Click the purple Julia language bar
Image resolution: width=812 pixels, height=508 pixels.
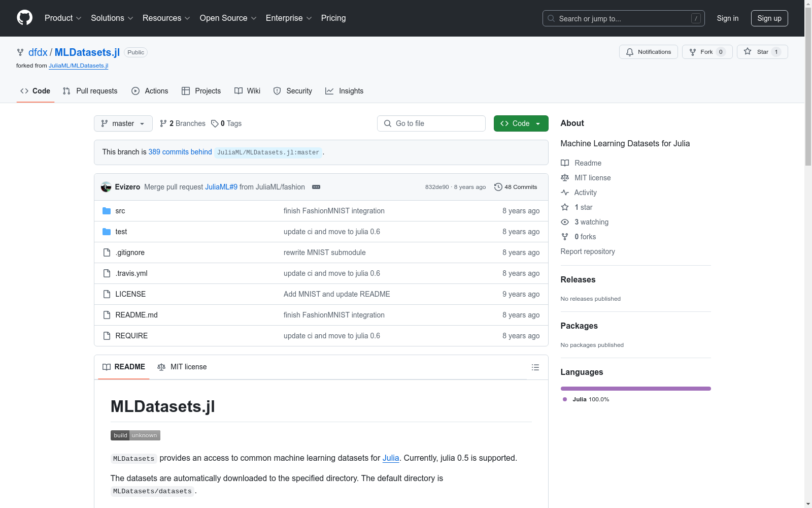636,389
